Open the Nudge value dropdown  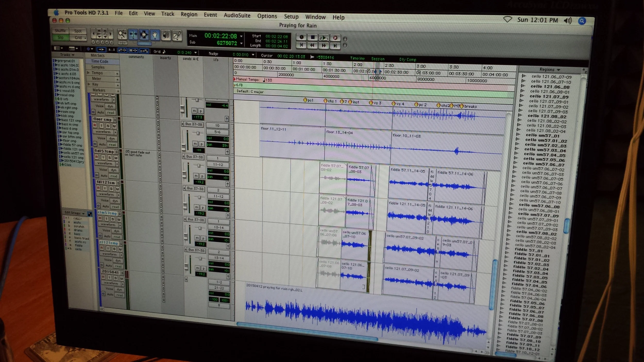[253, 55]
